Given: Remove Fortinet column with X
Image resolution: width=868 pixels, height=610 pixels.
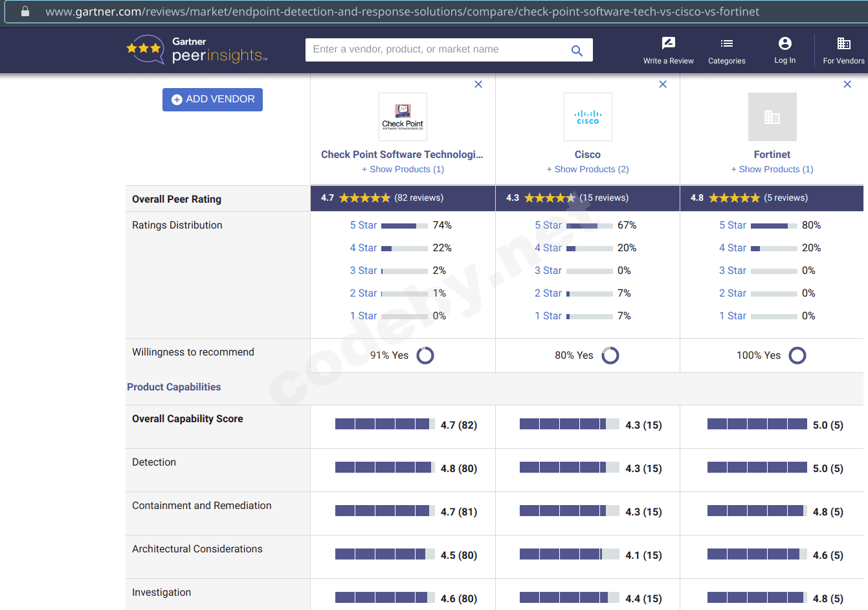Looking at the screenshot, I should [x=847, y=84].
